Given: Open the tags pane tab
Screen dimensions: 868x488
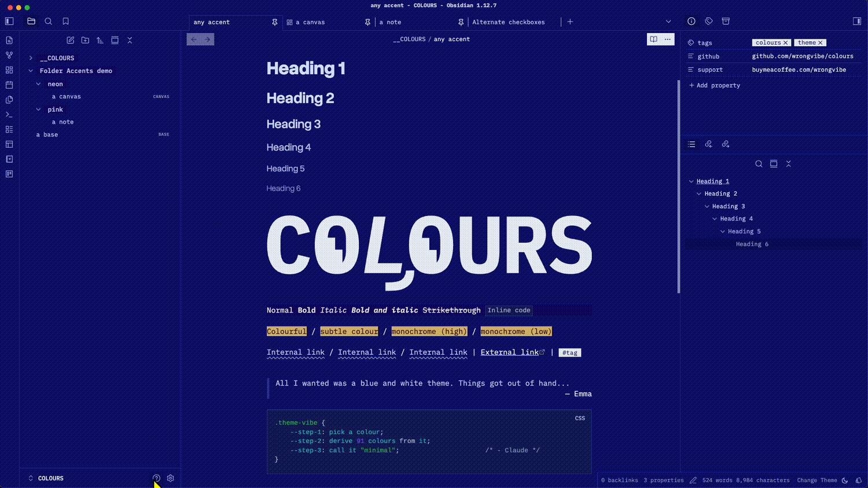Looking at the screenshot, I should click(x=709, y=21).
